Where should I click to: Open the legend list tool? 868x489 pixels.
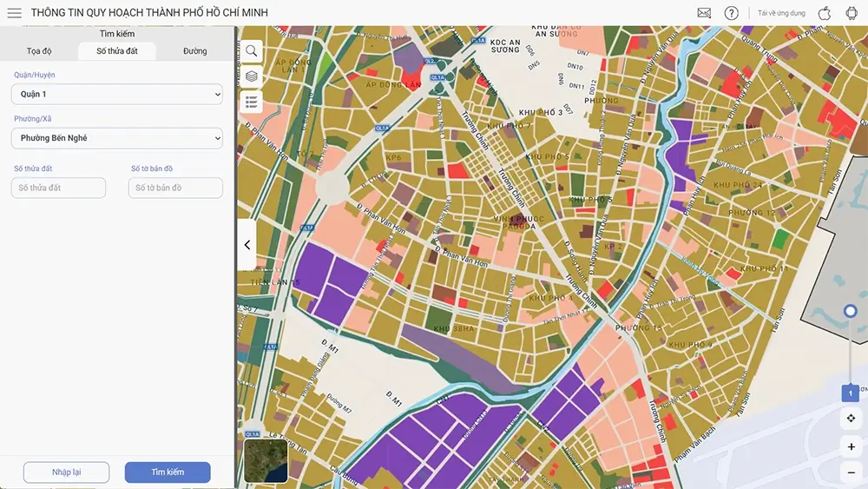pos(252,102)
